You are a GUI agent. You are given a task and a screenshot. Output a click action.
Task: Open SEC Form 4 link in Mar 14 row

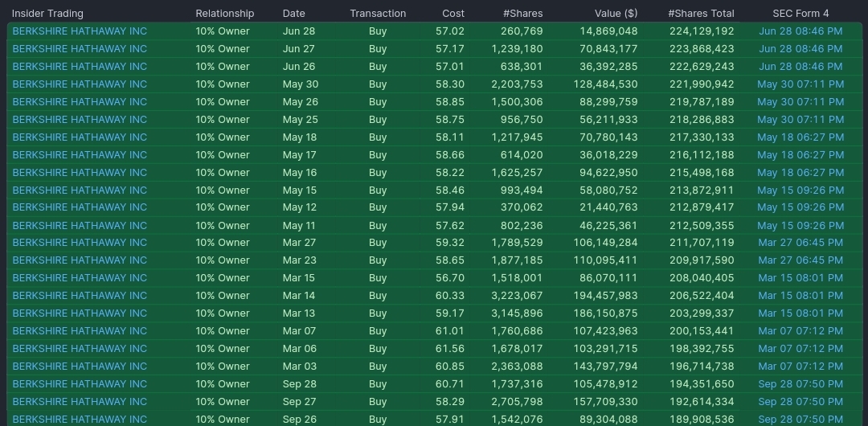click(x=800, y=295)
